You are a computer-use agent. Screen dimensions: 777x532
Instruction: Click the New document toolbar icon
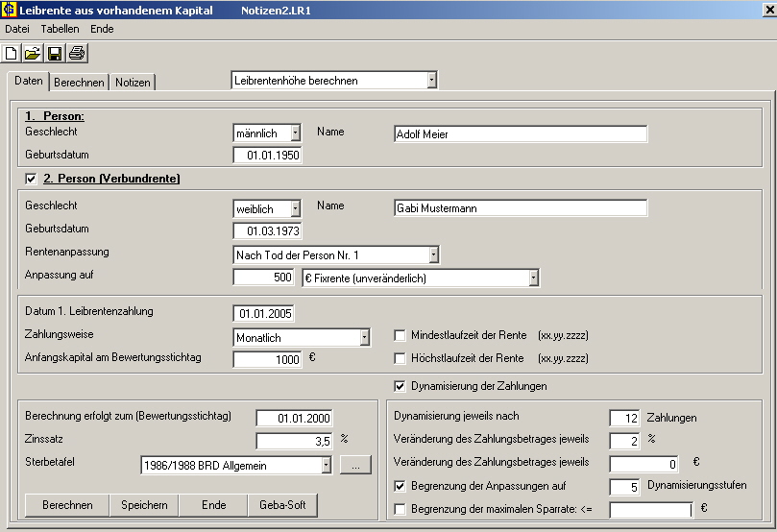point(12,53)
